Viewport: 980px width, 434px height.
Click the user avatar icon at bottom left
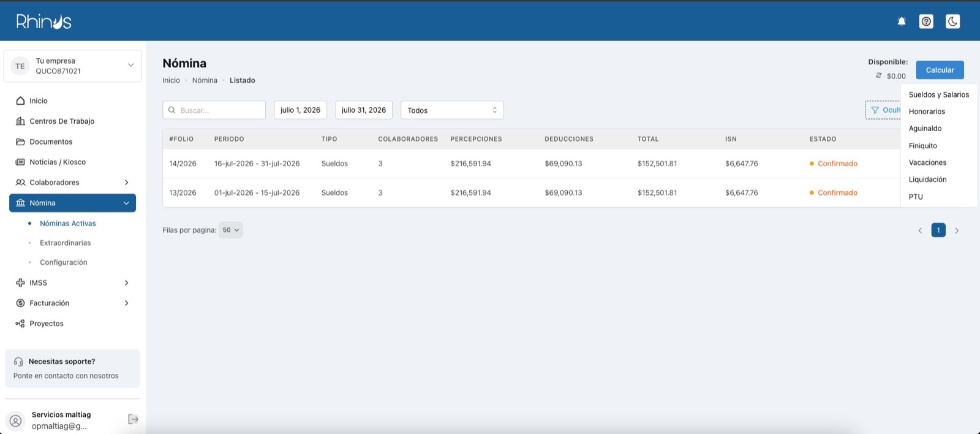15,421
